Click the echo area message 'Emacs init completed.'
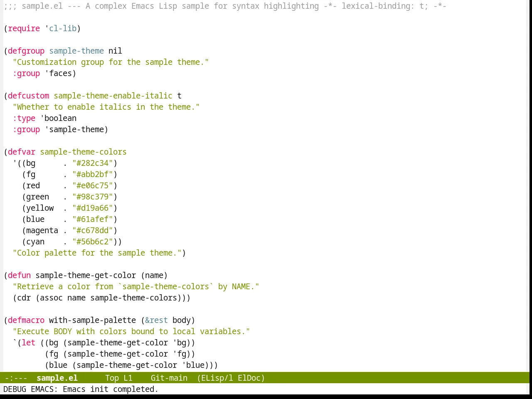 coord(111,389)
